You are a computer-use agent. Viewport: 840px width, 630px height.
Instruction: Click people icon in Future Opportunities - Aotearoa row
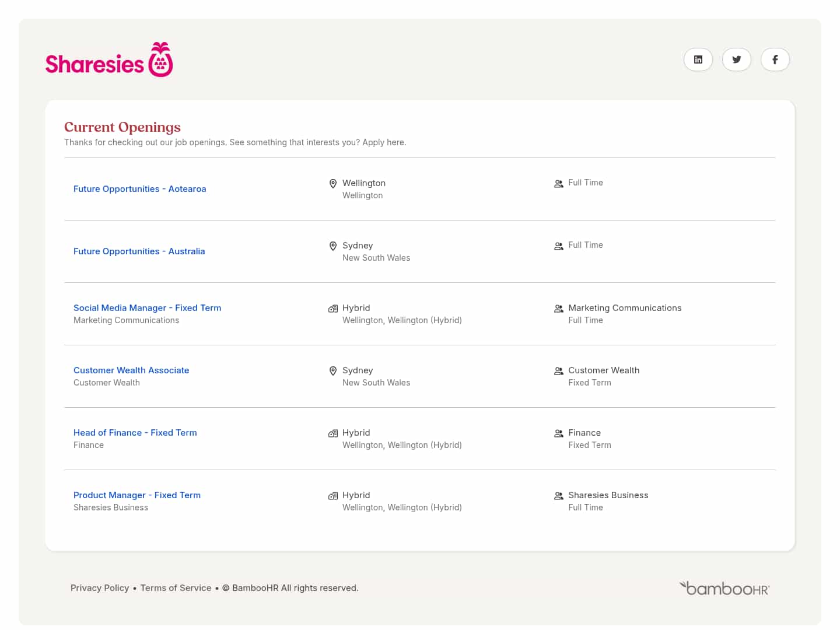click(558, 184)
